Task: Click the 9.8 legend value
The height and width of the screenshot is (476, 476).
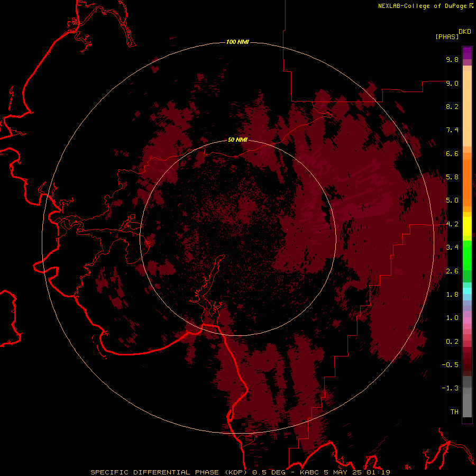Action: (452, 59)
